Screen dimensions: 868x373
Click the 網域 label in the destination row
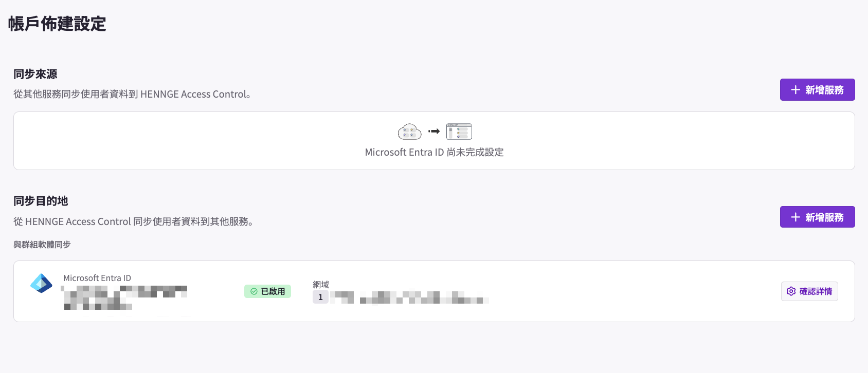(x=321, y=284)
